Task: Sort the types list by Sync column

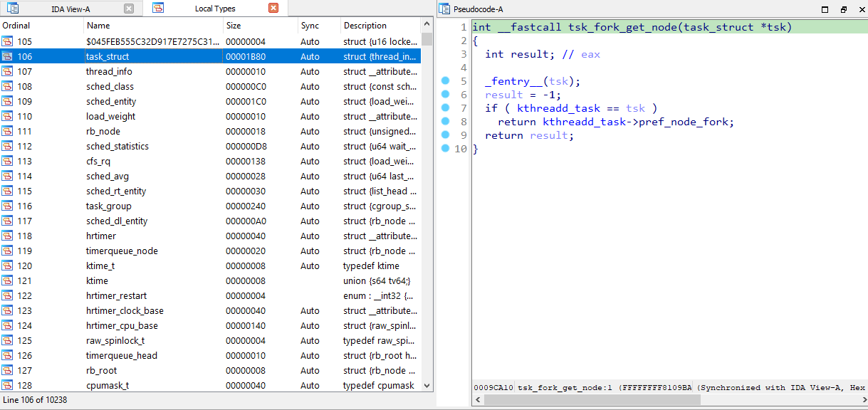Action: tap(320, 26)
